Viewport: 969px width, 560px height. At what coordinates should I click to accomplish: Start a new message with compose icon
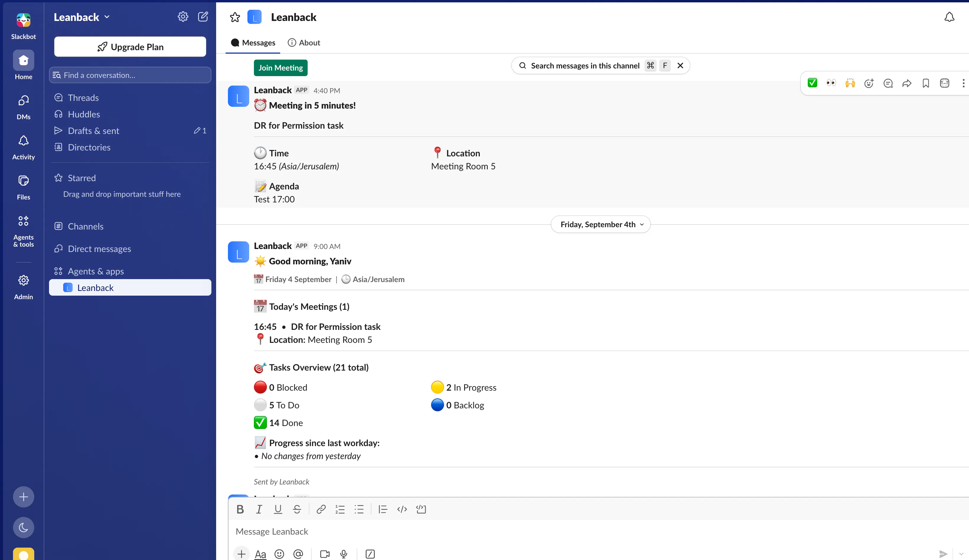[203, 17]
